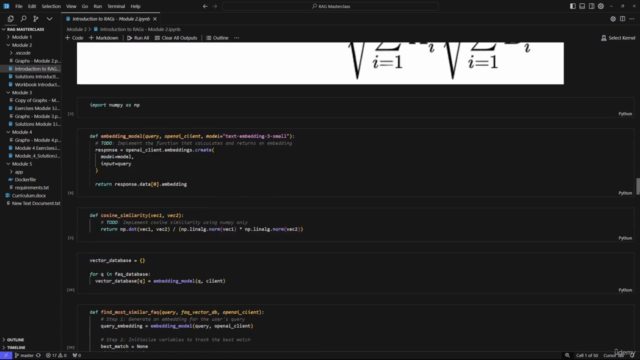Viewport: 640px width, 360px height.
Task: Collapse the Module 3 folder
Action: tap(22, 93)
